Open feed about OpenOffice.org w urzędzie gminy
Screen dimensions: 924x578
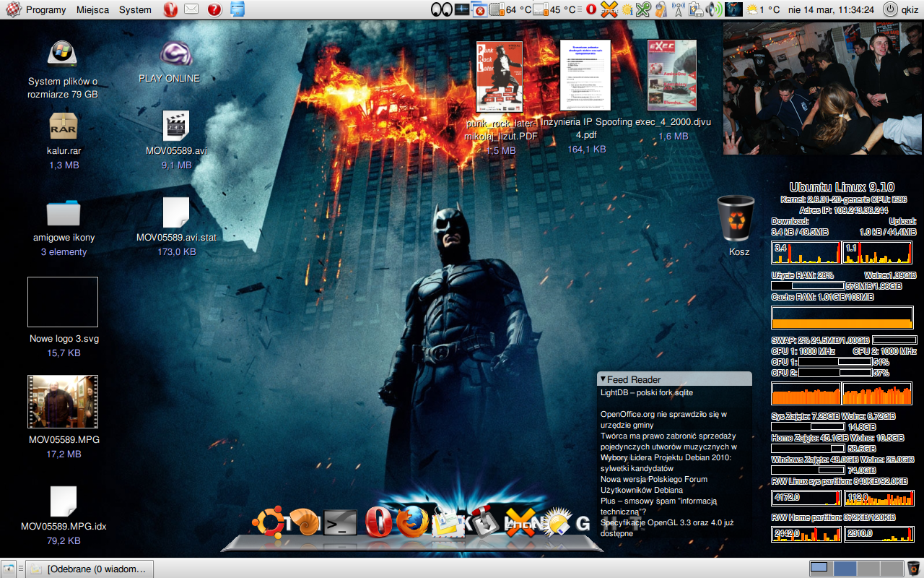[x=663, y=420]
